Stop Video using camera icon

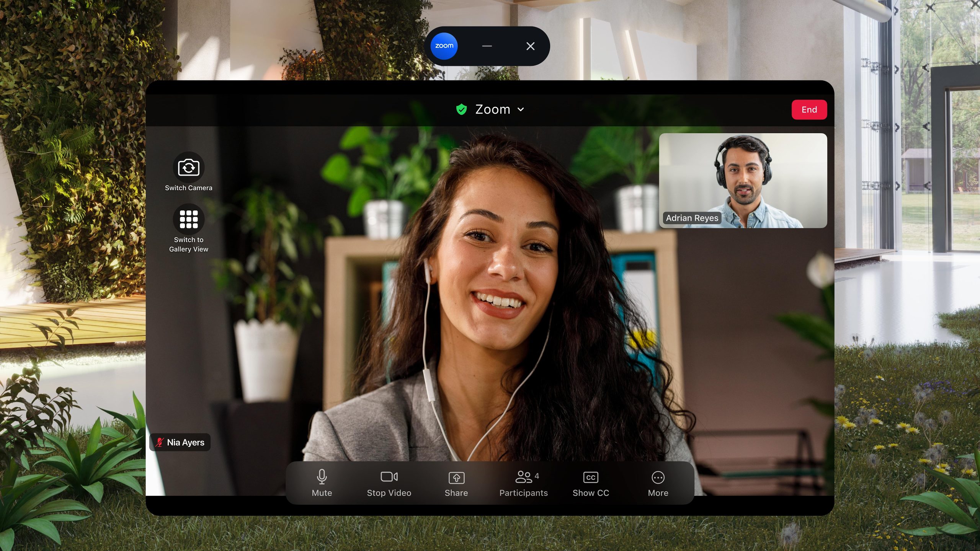389,477
